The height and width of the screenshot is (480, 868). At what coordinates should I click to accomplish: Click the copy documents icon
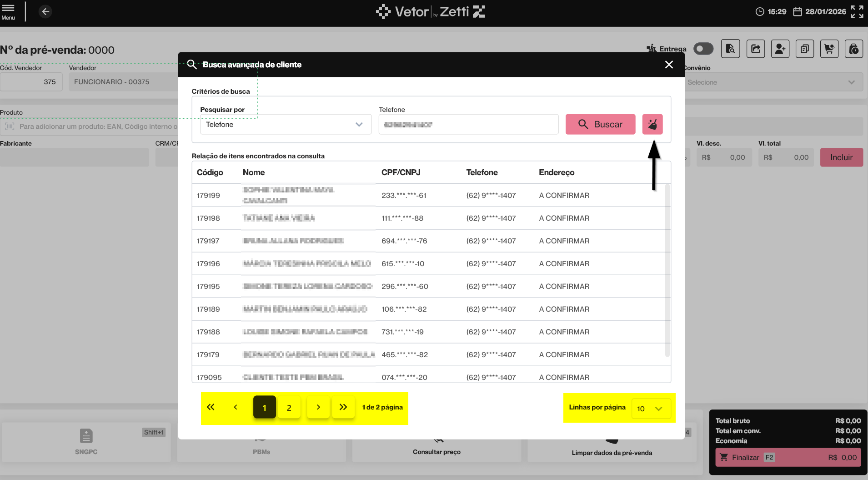804,49
